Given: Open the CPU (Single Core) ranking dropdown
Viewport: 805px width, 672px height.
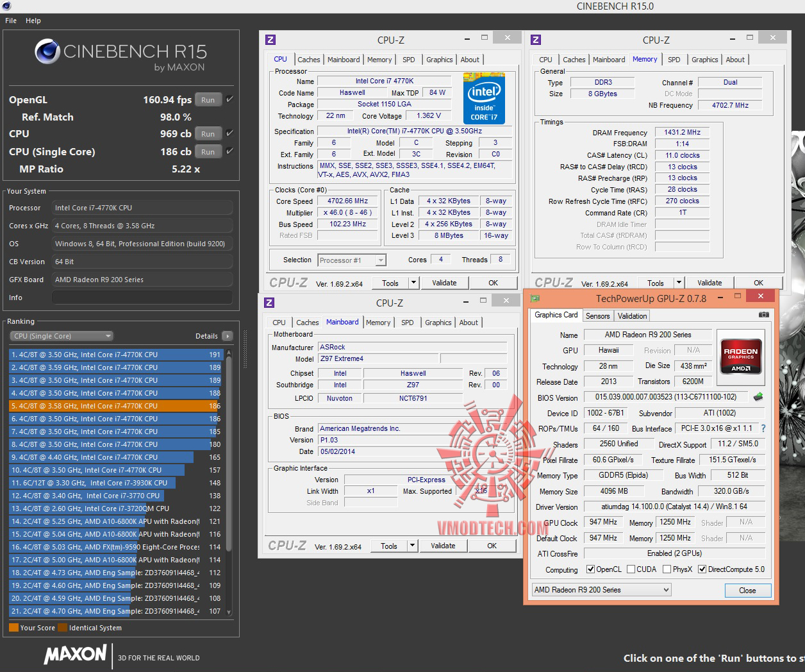Looking at the screenshot, I should 62,336.
